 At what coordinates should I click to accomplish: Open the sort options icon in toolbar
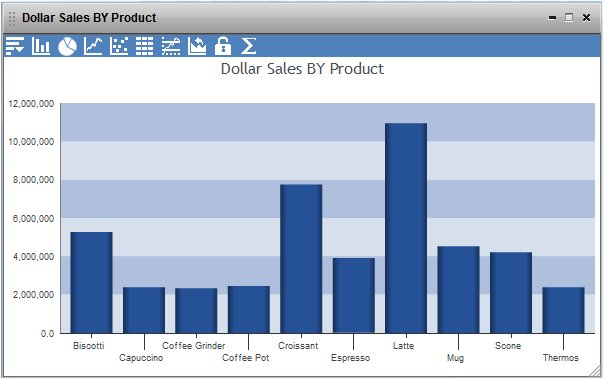(x=15, y=46)
